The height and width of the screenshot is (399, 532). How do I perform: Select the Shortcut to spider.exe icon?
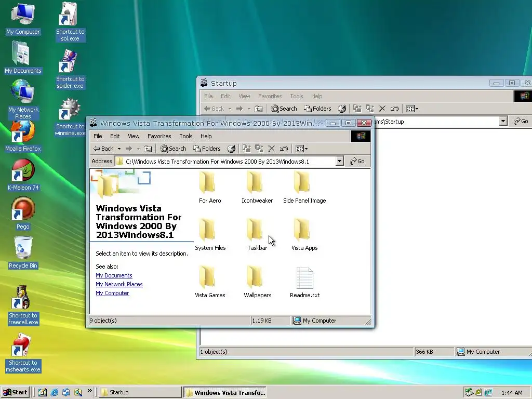point(70,69)
